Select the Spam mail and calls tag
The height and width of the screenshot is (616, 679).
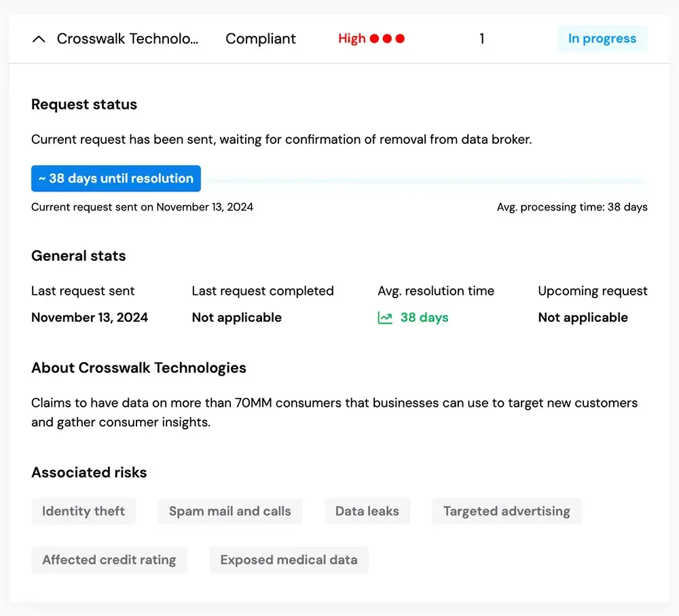(230, 511)
